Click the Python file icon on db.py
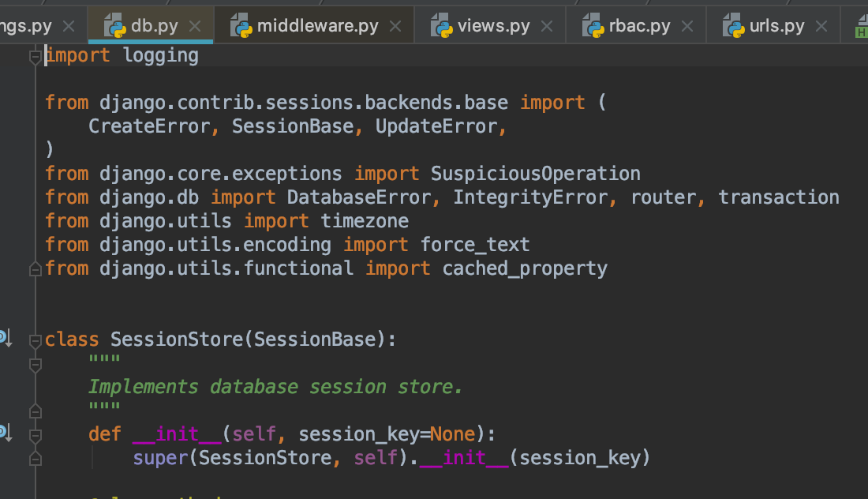 (x=116, y=27)
